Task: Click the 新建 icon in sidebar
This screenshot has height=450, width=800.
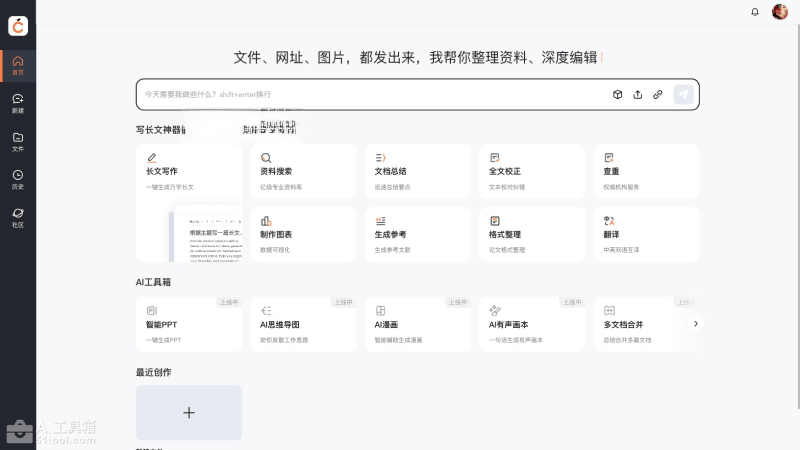Action: (18, 103)
